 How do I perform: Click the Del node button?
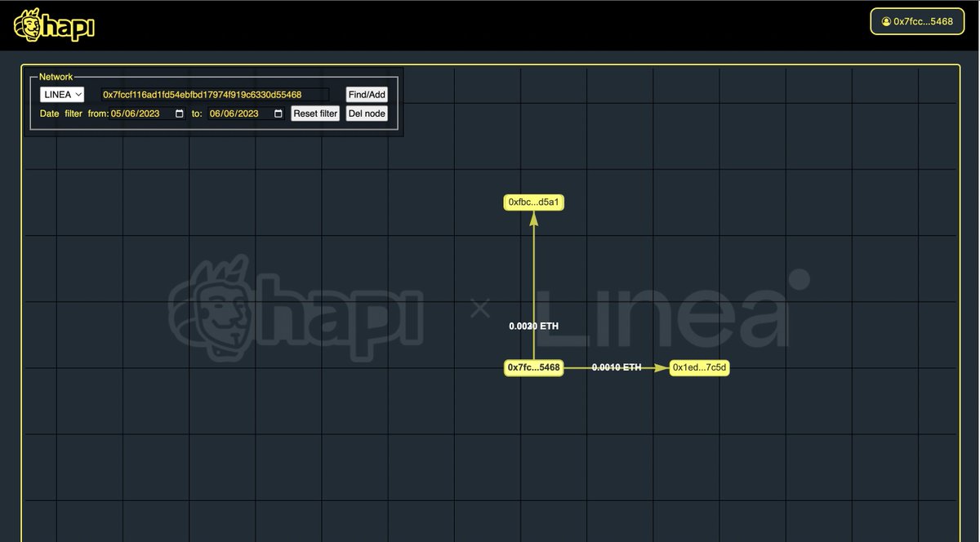[367, 113]
